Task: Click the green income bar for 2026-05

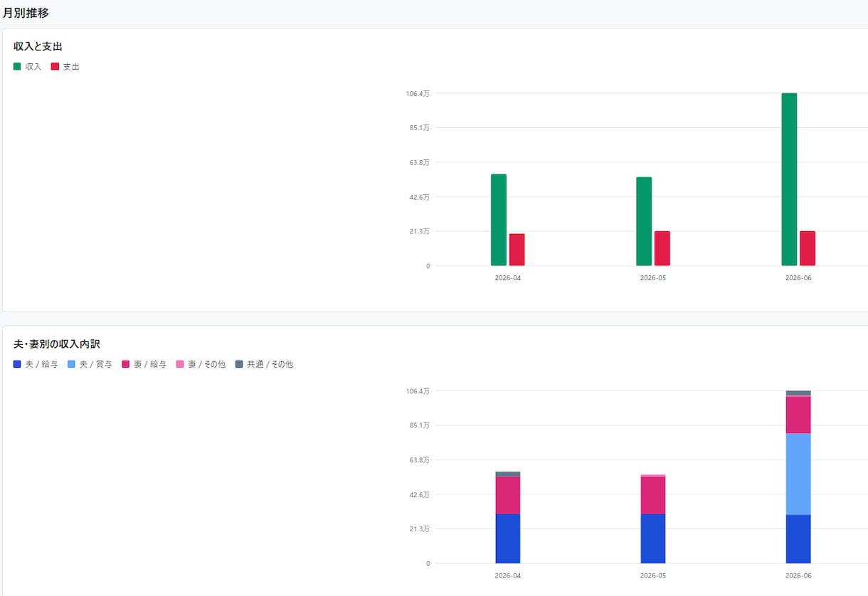Action: pyautogui.click(x=644, y=221)
